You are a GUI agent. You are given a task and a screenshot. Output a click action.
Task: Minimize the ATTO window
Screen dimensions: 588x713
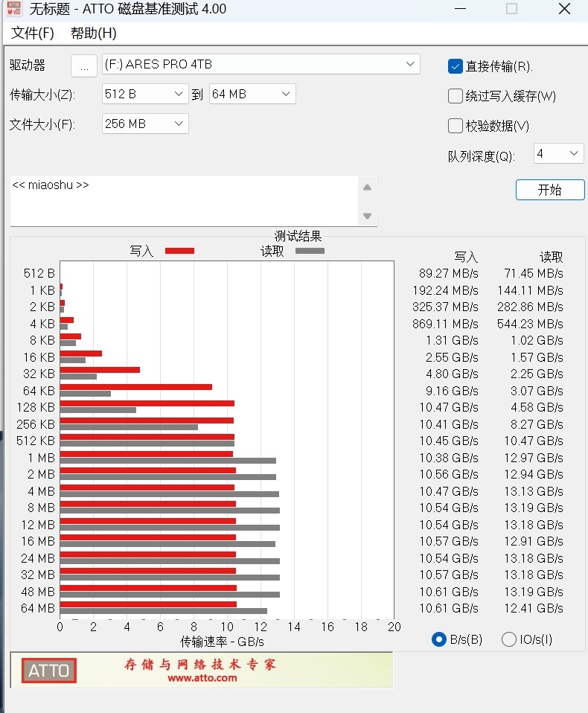pos(460,9)
